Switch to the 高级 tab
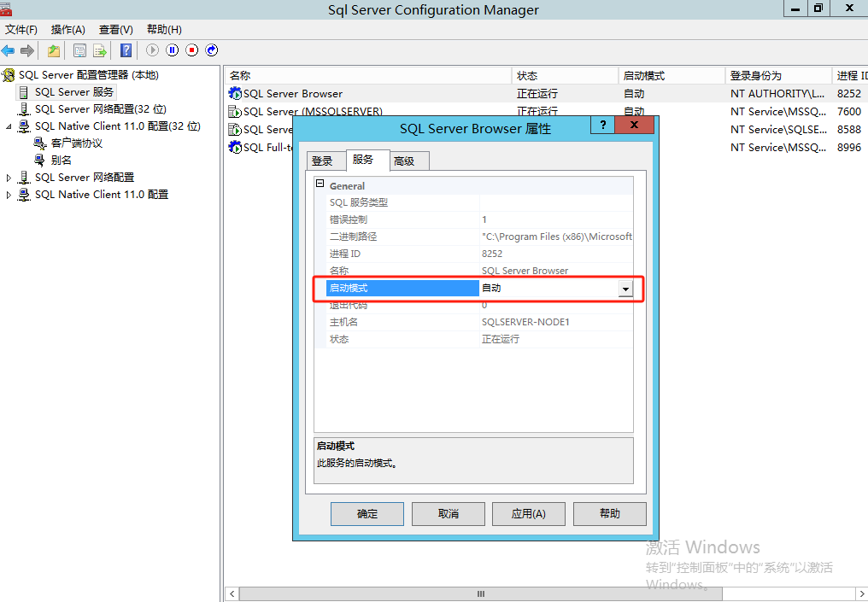868x602 pixels. (408, 161)
